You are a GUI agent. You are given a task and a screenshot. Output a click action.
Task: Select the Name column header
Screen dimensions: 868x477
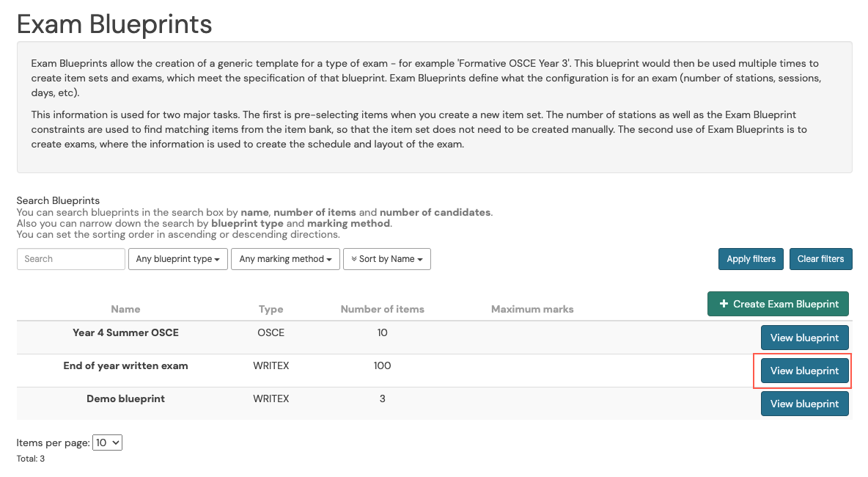tap(125, 309)
